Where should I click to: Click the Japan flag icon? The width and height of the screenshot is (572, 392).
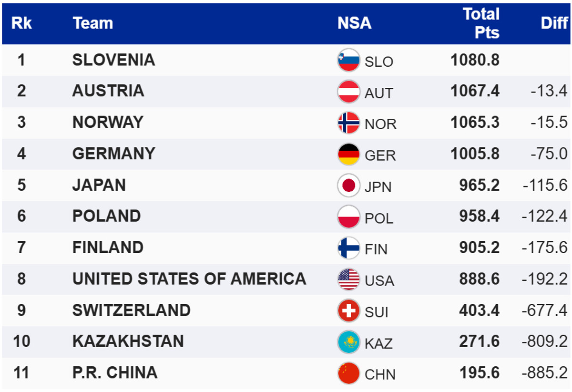click(x=348, y=186)
